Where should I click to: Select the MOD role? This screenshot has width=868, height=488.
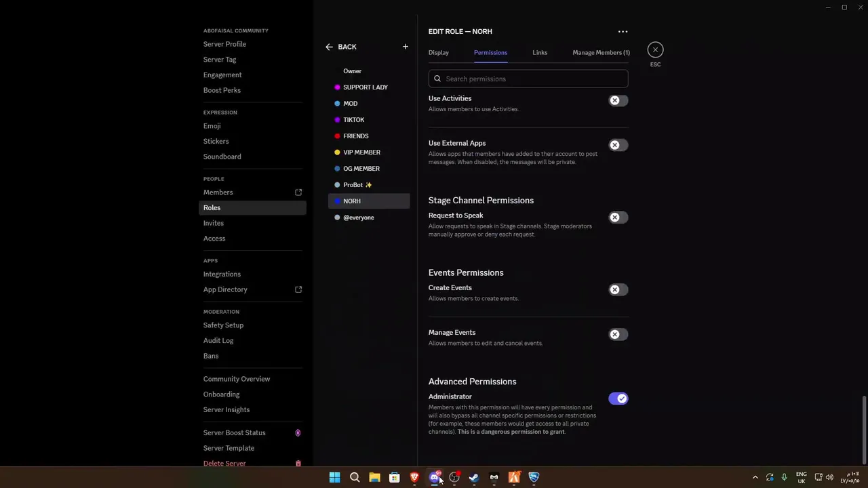[369, 104]
